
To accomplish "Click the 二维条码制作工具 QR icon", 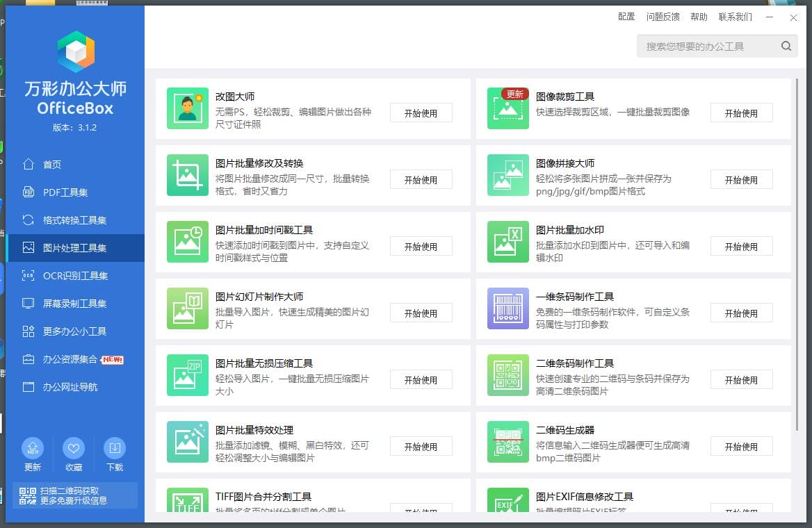I will 508,375.
